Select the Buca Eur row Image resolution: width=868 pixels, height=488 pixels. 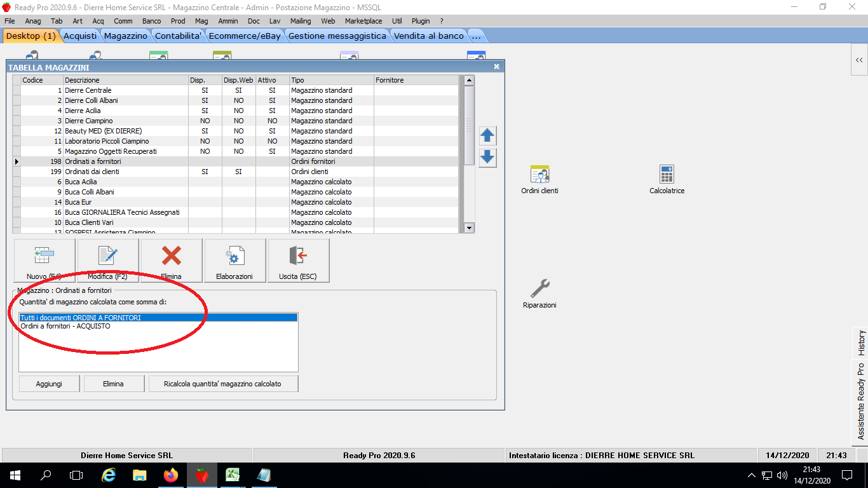click(235, 202)
